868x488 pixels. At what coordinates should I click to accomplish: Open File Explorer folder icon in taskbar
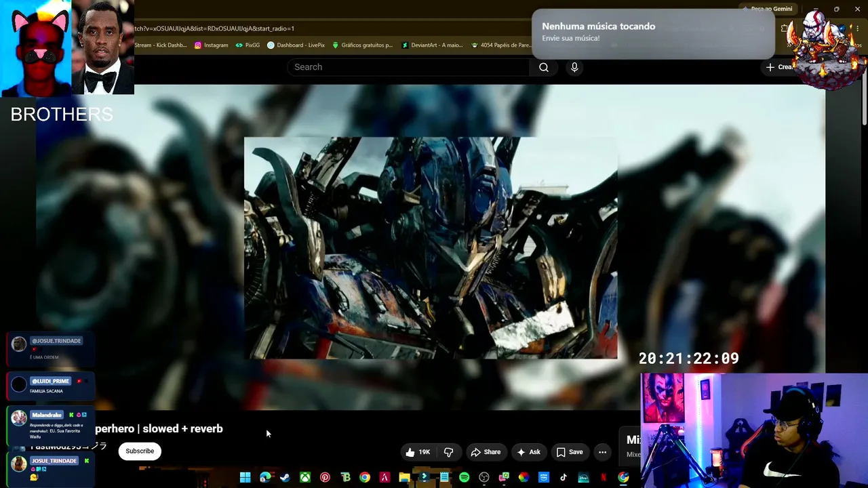coord(404,477)
